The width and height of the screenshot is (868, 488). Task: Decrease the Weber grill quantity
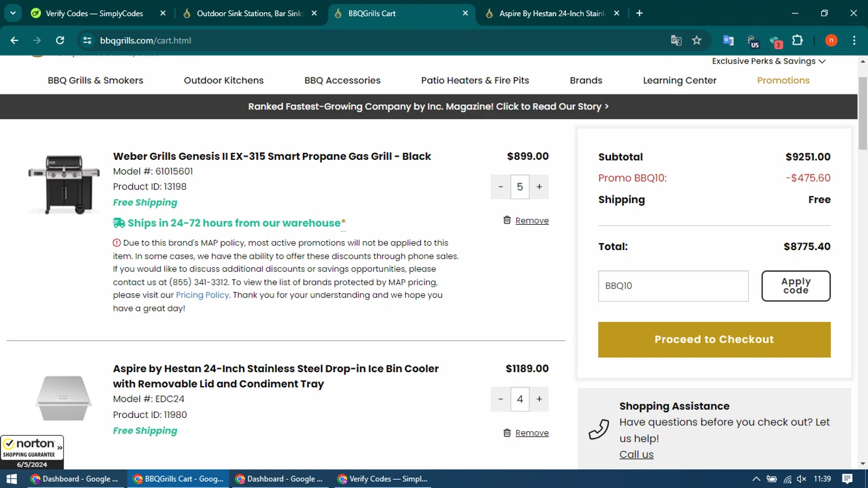pos(501,187)
